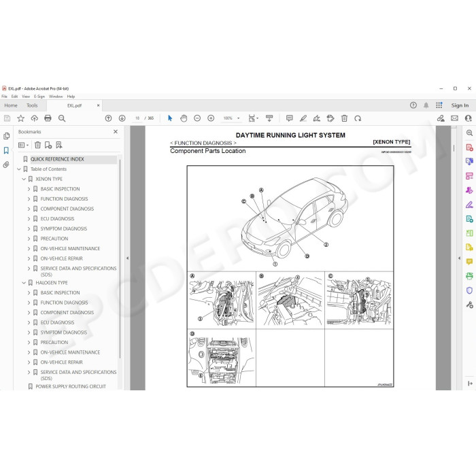Print the document
The width and height of the screenshot is (476, 476).
[x=48, y=118]
